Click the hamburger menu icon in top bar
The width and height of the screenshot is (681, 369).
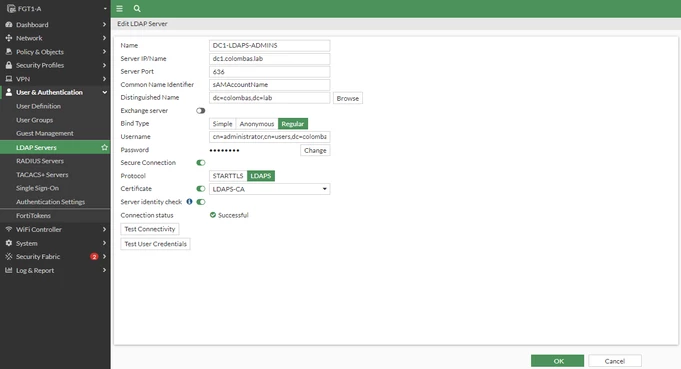pyautogui.click(x=119, y=8)
